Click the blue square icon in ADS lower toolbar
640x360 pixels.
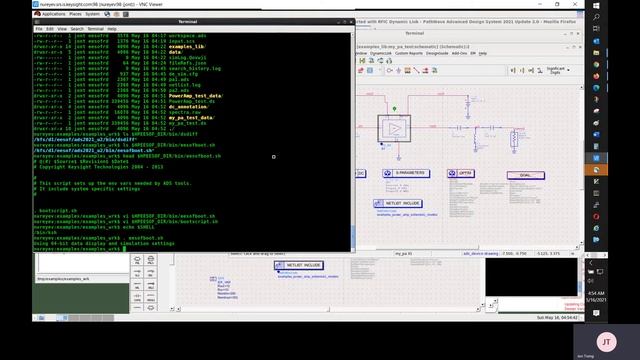click(x=370, y=71)
